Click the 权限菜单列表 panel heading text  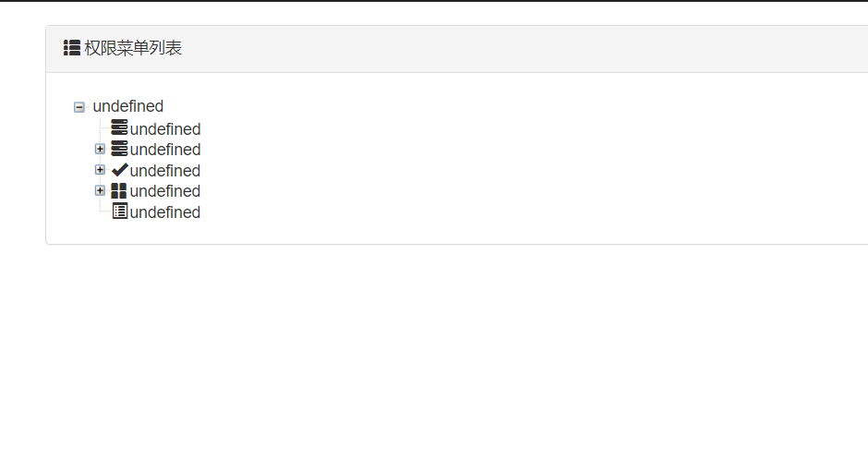pyautogui.click(x=133, y=48)
